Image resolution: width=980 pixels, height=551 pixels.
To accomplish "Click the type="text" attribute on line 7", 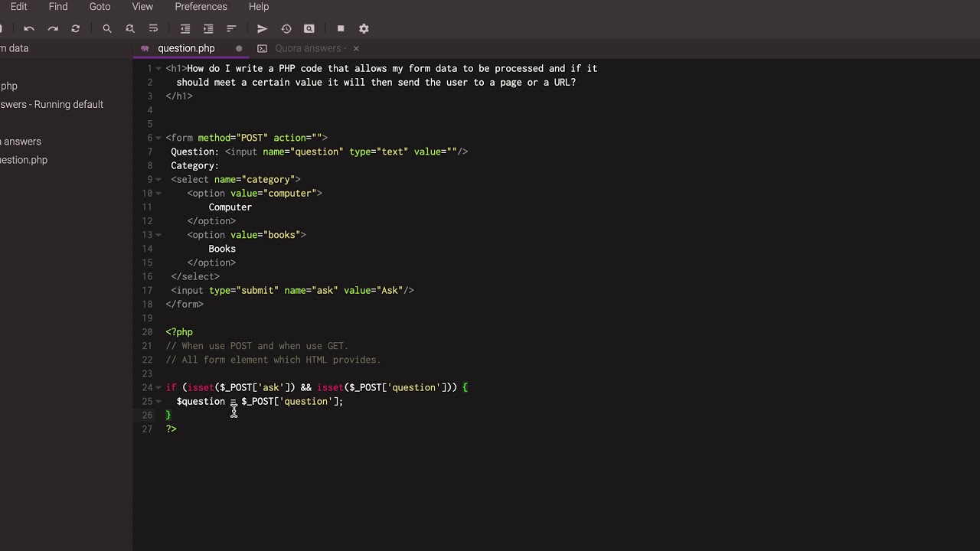I will (379, 152).
